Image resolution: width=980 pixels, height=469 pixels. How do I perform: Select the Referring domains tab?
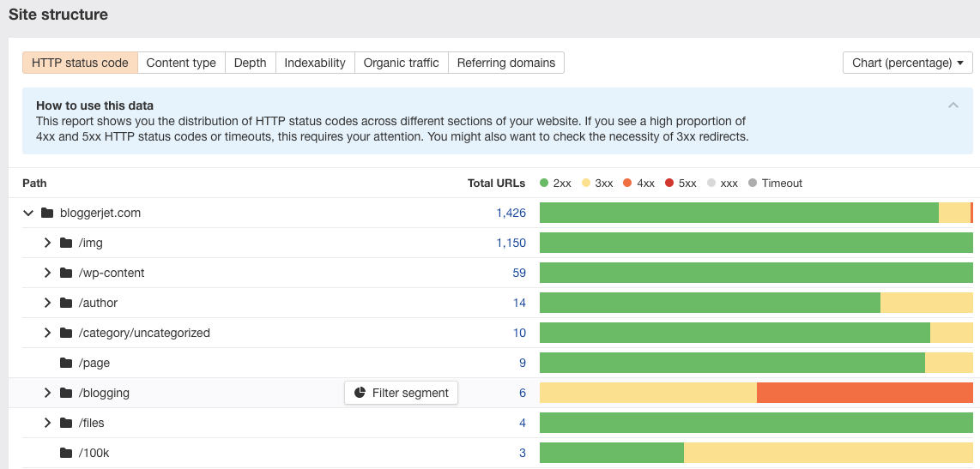pyautogui.click(x=505, y=63)
